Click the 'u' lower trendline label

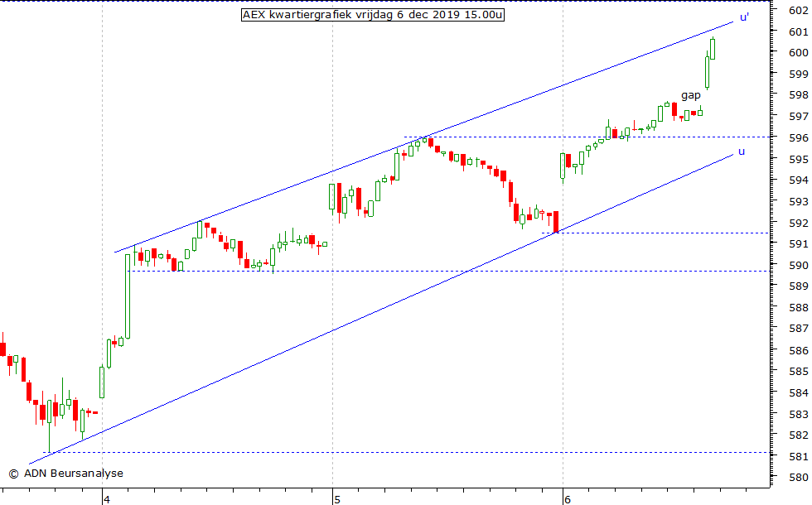click(741, 151)
